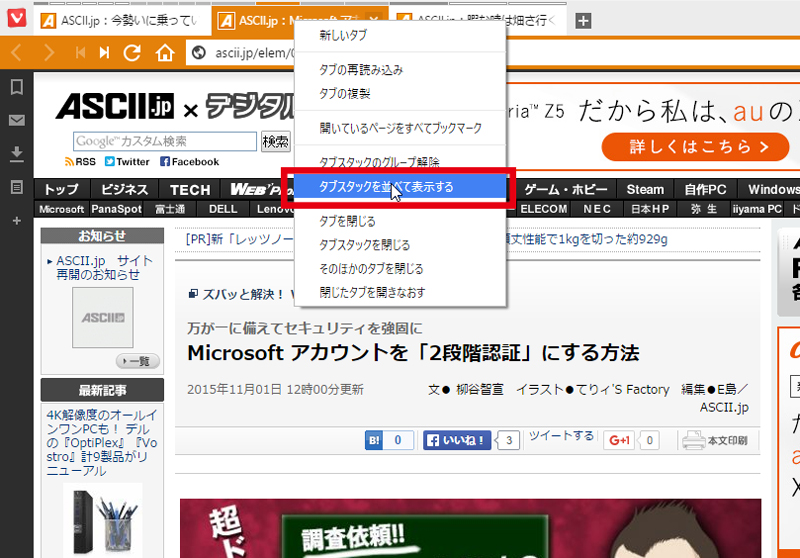Image resolution: width=800 pixels, height=558 pixels.
Task: Open the ELECOM brand link
Action: point(543,209)
